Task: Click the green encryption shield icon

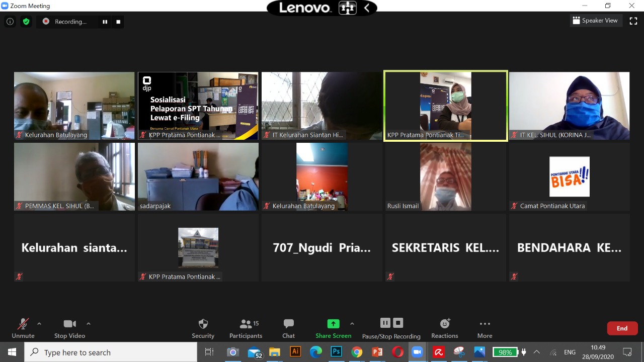Action: coord(26,22)
